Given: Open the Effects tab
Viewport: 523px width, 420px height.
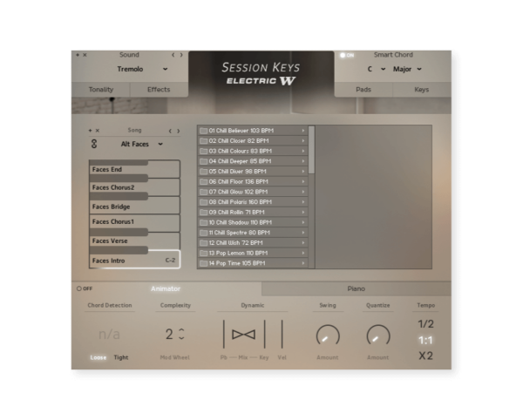Looking at the screenshot, I should pyautogui.click(x=159, y=90).
